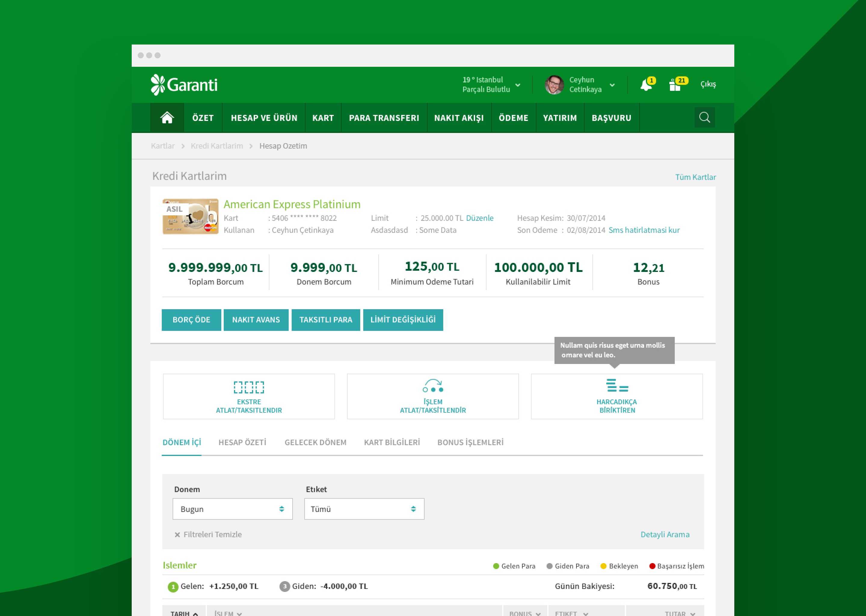Switch to the HESAP ÖZETİ tab
The height and width of the screenshot is (616, 866).
(x=242, y=442)
